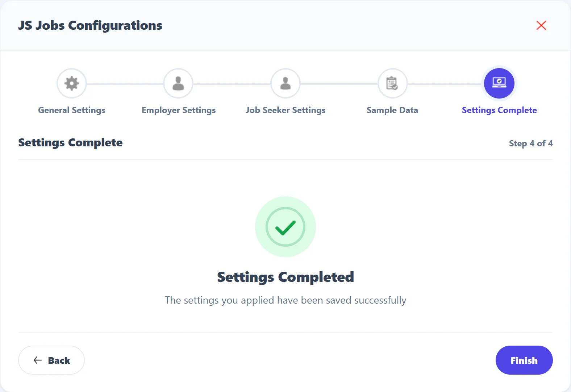Click the Finish button
571x392 pixels.
(x=524, y=360)
